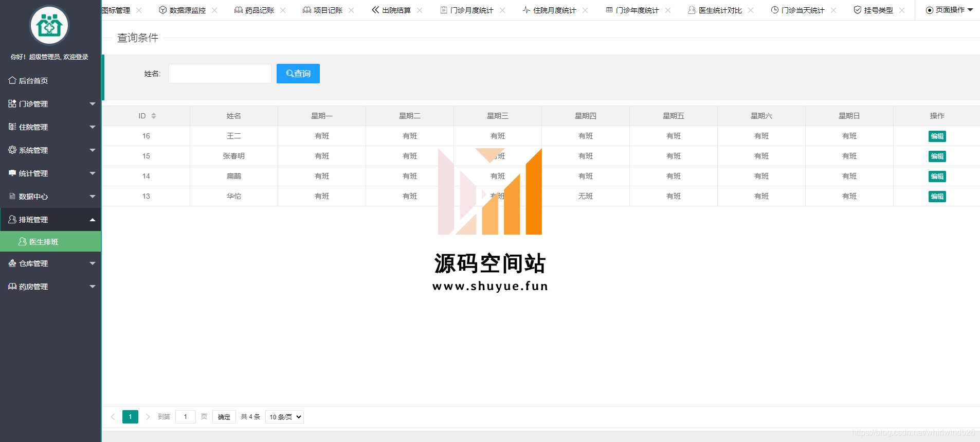The image size is (980, 442).
Task: Click the user icon on 医生统计对比 tab
Action: [x=692, y=10]
